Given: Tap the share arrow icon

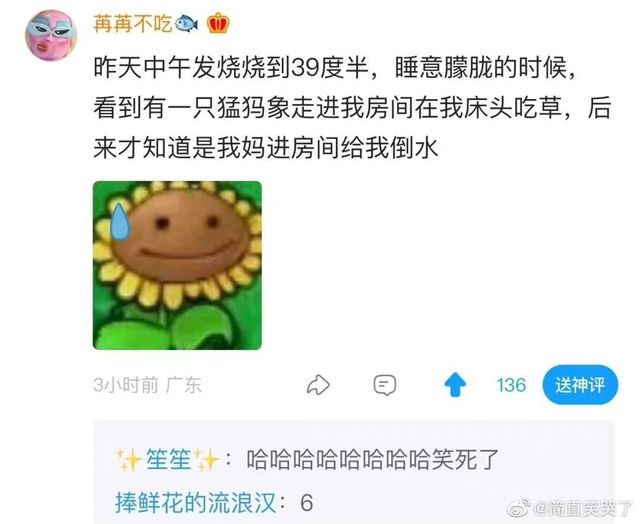Looking at the screenshot, I should [x=318, y=385].
